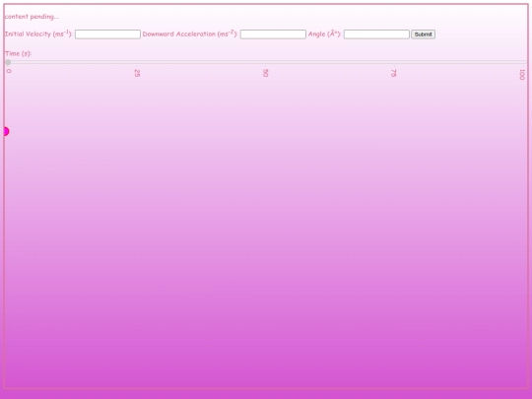The height and width of the screenshot is (399, 532).
Task: Submit the projectile parameters
Action: point(423,34)
